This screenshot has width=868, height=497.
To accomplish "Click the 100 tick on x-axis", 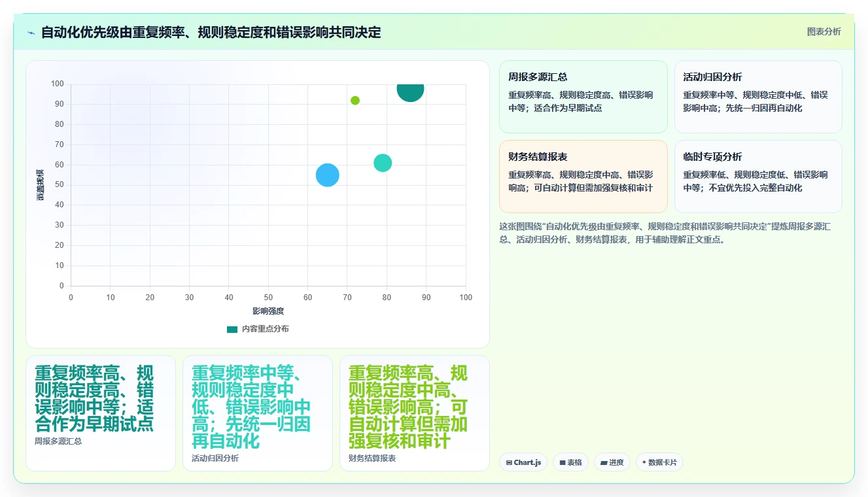I will [x=466, y=298].
